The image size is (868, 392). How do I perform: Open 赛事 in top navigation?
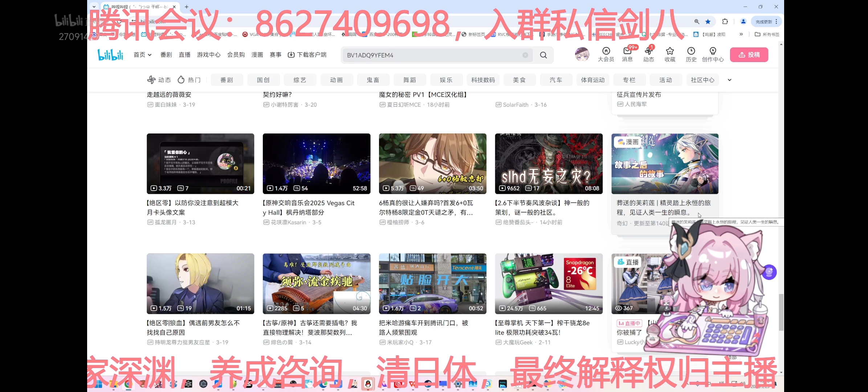pos(276,55)
